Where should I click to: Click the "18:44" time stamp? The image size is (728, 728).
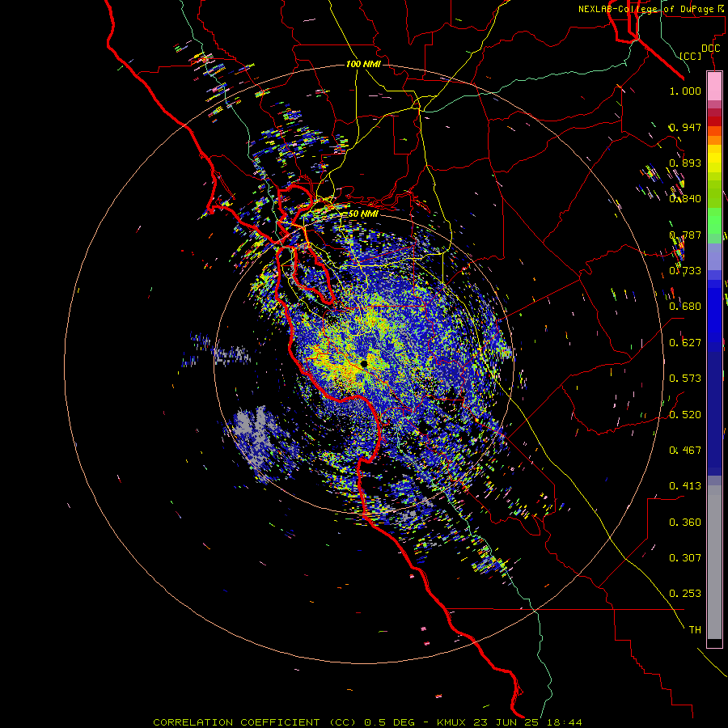pos(565,722)
